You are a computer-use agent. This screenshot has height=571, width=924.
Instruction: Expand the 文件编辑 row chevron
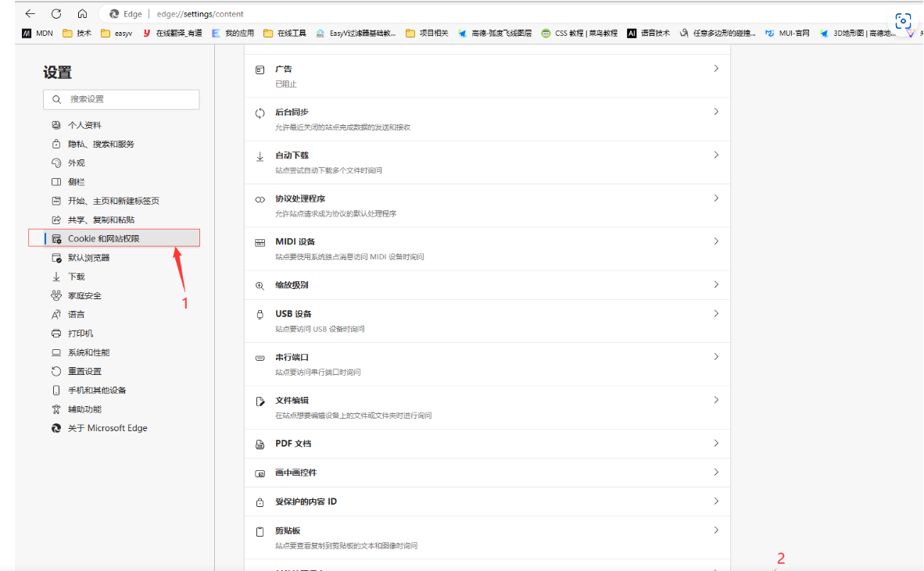point(716,400)
